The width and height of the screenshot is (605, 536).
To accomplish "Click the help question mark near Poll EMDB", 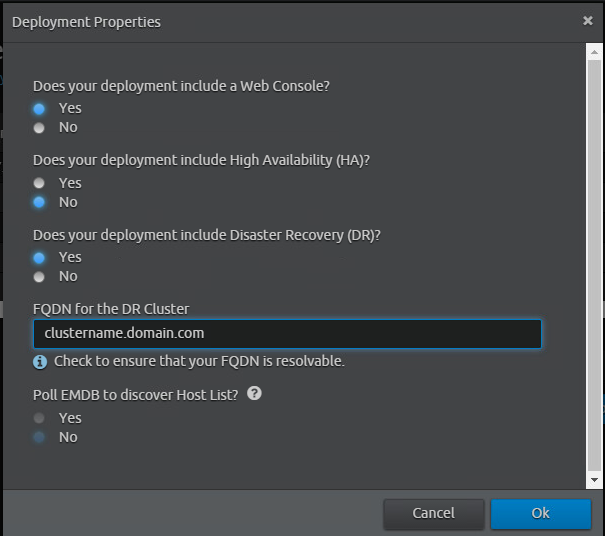I will pyautogui.click(x=254, y=393).
